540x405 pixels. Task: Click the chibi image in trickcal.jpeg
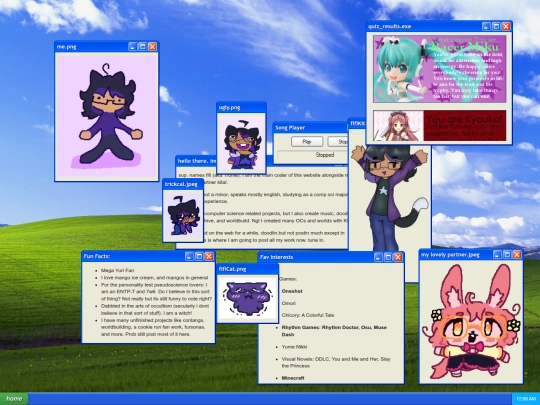point(183,216)
